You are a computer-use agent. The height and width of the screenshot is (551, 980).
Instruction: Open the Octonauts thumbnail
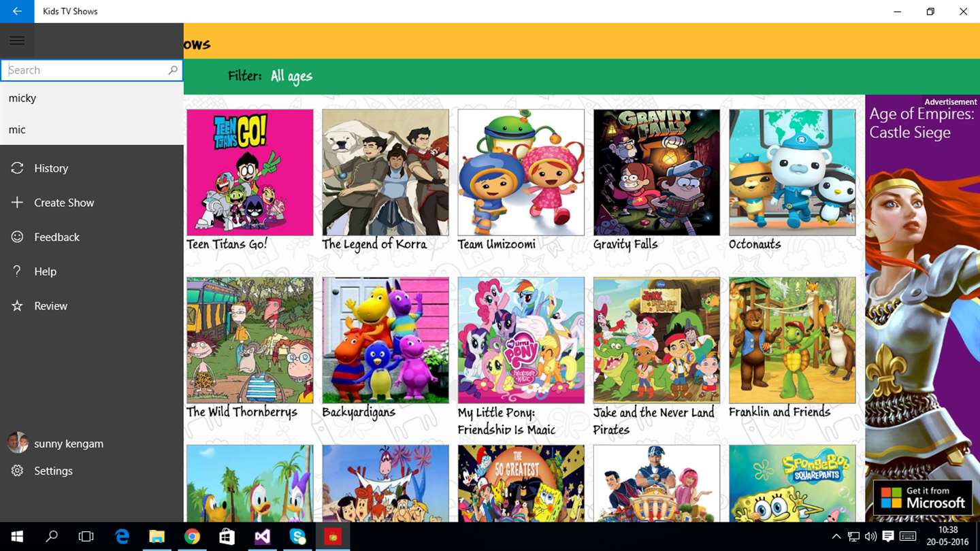pos(792,172)
